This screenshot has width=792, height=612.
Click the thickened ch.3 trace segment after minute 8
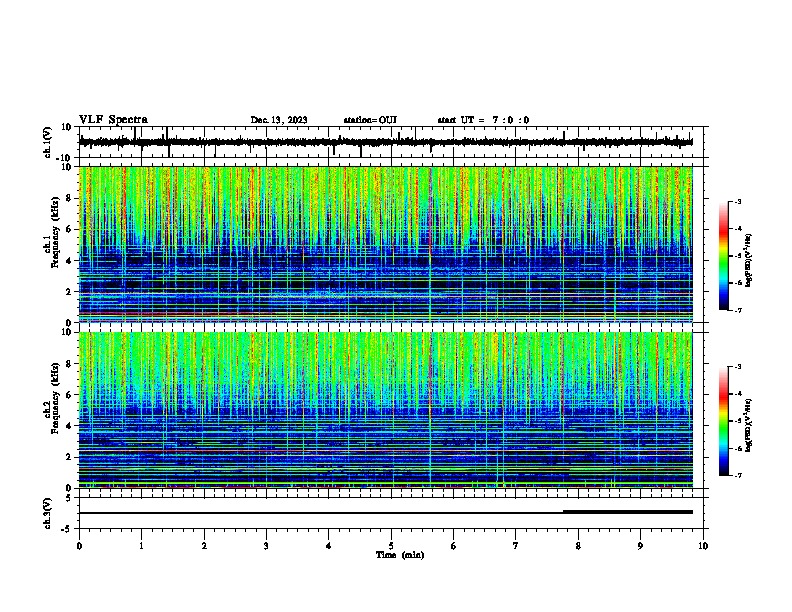point(628,512)
